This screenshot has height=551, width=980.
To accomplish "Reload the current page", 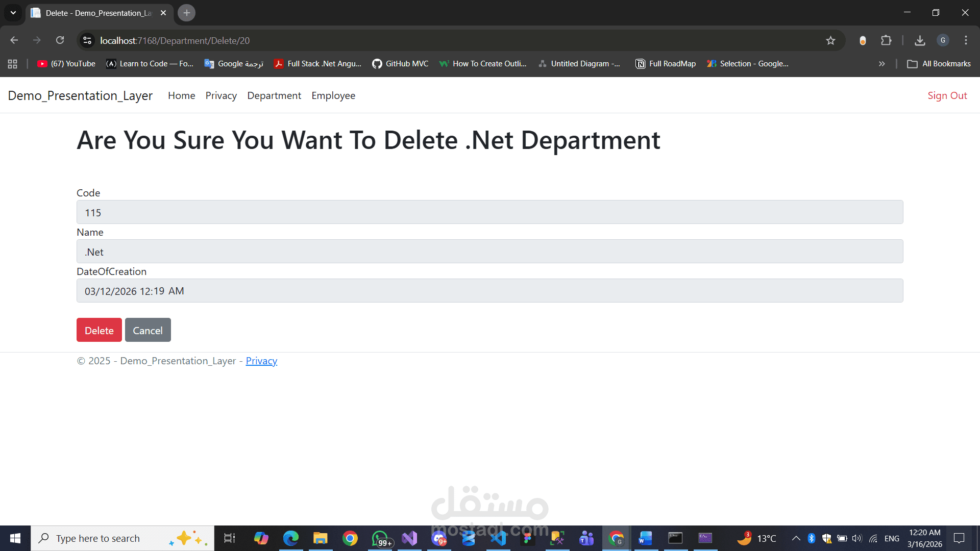I will coord(60,40).
